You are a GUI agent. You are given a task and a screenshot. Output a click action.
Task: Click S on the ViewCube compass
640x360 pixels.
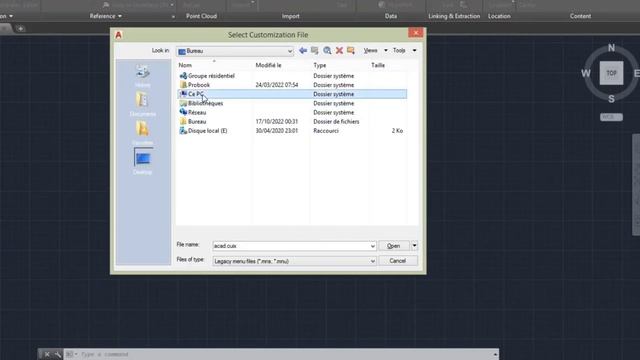point(611,99)
